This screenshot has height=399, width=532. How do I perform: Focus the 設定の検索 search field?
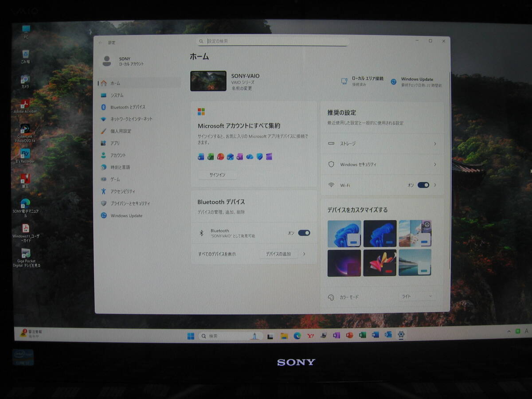tap(272, 41)
